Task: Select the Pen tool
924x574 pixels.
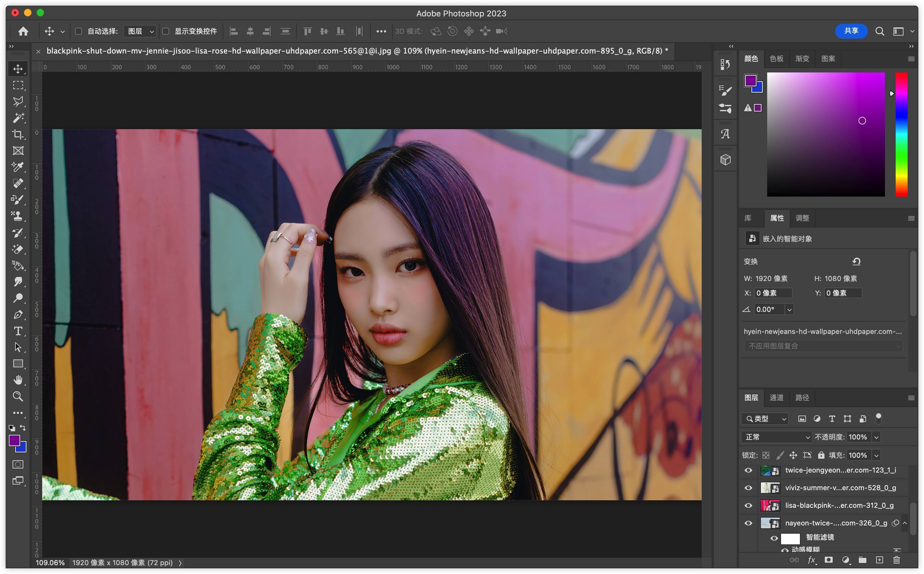Action: tap(18, 314)
